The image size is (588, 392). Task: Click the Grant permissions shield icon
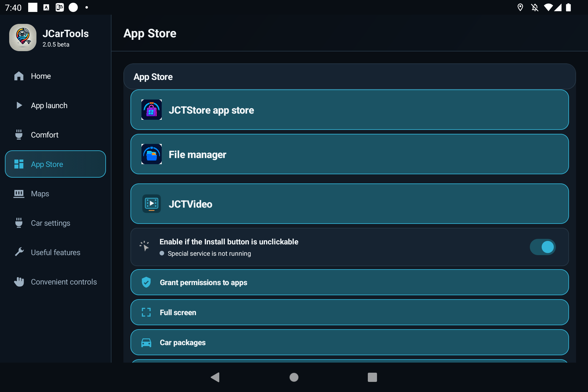146,282
